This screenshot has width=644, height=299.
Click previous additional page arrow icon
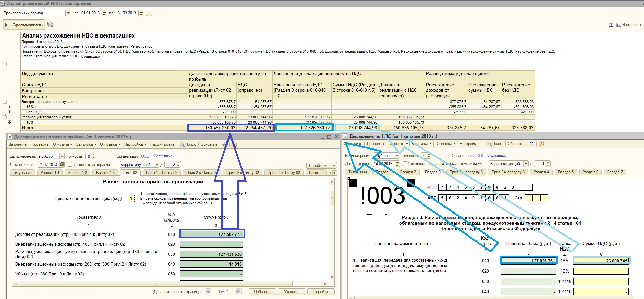pyautogui.click(x=208, y=291)
